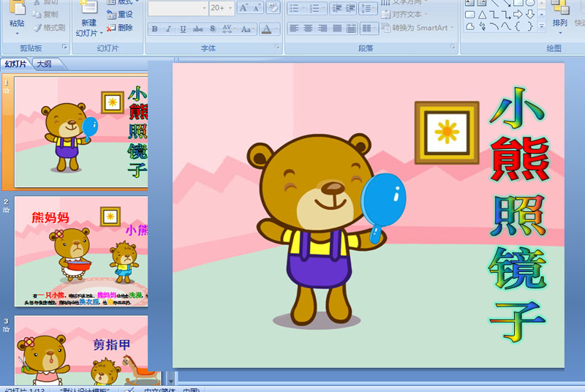
Task: Switch to the 幻灯片 slides tab
Action: 15,64
